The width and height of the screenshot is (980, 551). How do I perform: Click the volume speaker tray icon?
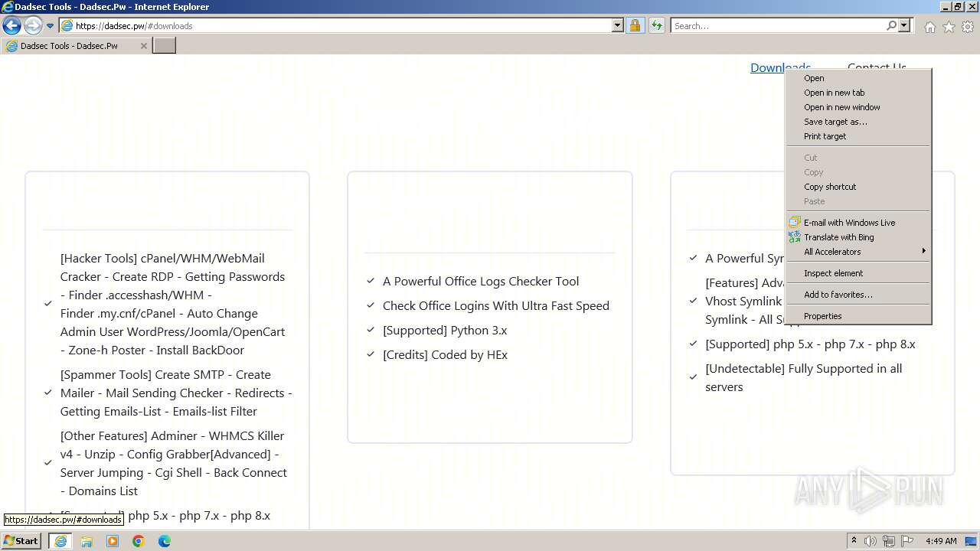[x=871, y=541]
